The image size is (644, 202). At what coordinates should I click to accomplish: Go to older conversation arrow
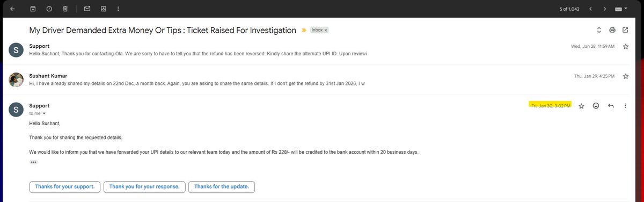(605, 9)
